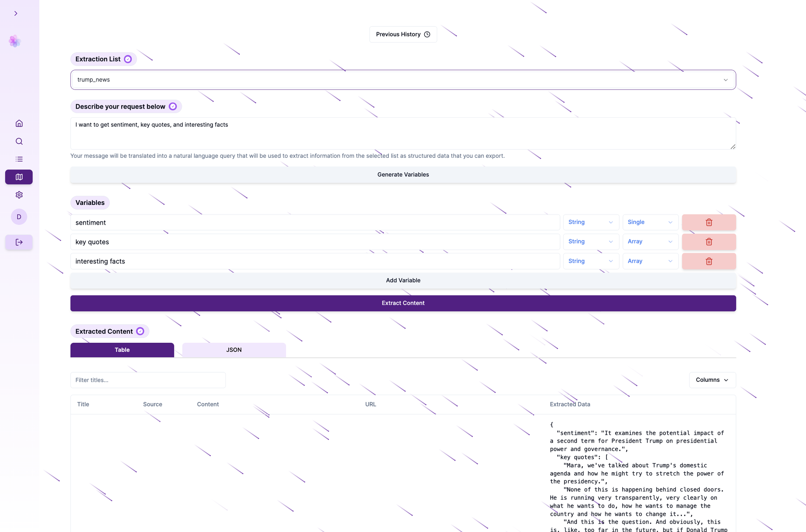Click delete icon for interesting facts variable

[709, 261]
